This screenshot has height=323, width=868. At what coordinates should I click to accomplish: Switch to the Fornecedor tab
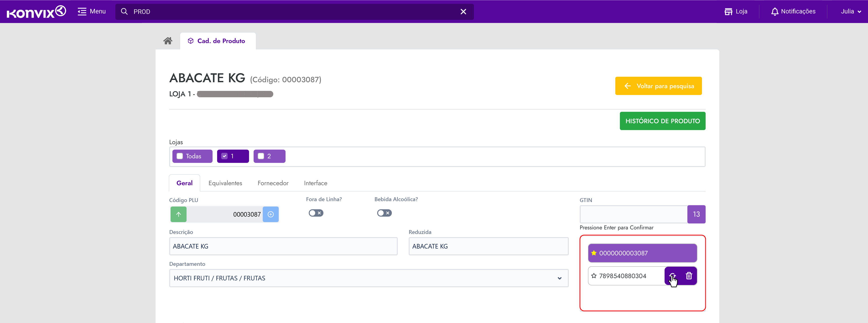pyautogui.click(x=273, y=183)
